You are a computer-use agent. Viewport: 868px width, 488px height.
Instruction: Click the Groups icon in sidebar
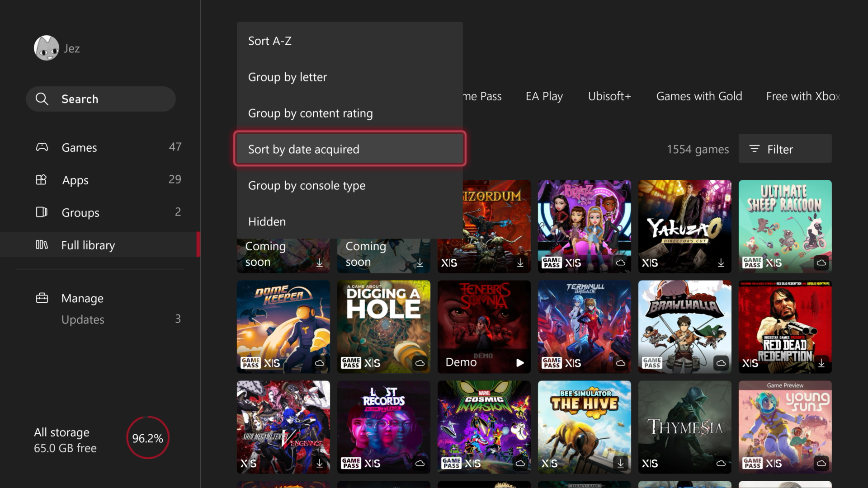pyautogui.click(x=41, y=212)
